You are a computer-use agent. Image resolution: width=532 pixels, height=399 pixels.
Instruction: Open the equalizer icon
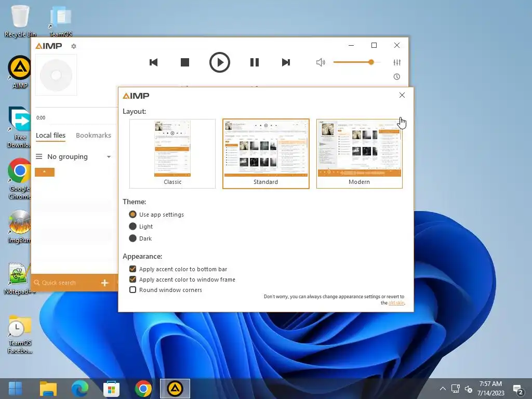[x=397, y=62]
